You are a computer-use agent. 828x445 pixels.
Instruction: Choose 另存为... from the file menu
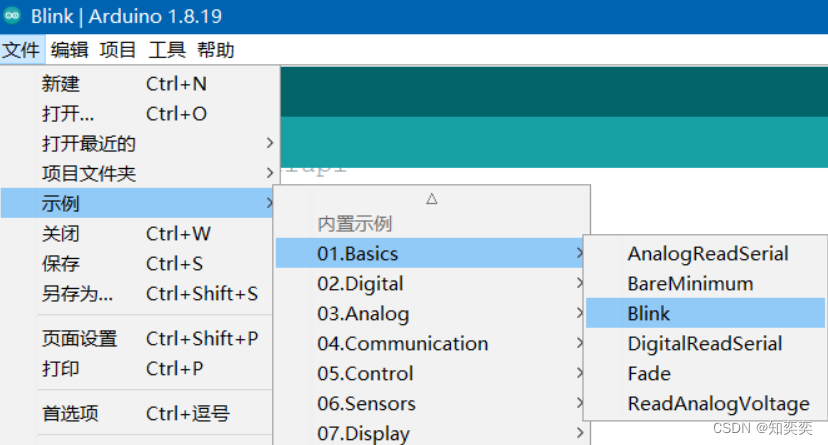[x=137, y=293]
